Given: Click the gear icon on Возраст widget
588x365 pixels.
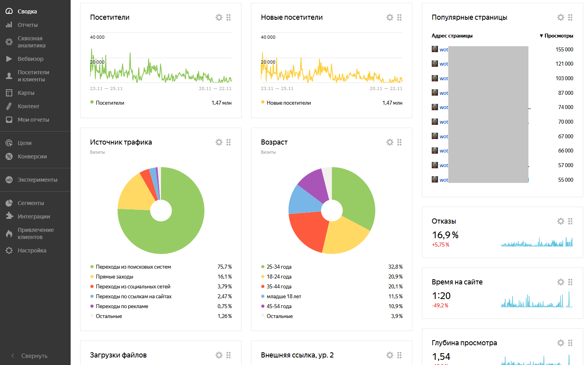Looking at the screenshot, I should [x=390, y=142].
